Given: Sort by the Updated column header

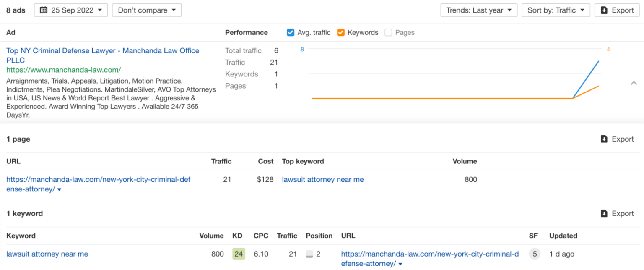Looking at the screenshot, I should pyautogui.click(x=563, y=236).
